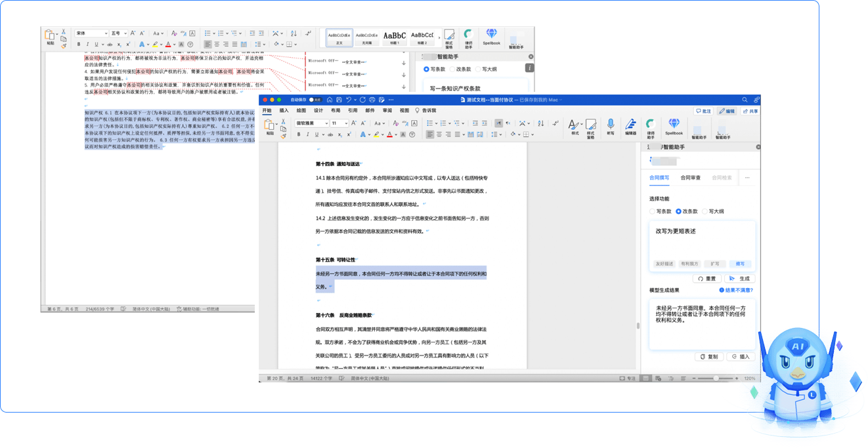
Task: Click the 插入 insert button below result
Action: coord(741,357)
